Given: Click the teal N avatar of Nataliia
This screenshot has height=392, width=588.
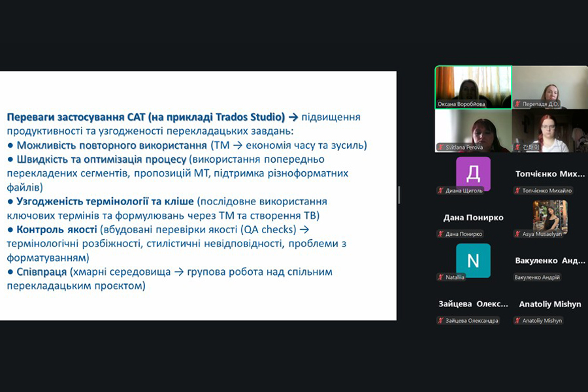Looking at the screenshot, I should (473, 260).
